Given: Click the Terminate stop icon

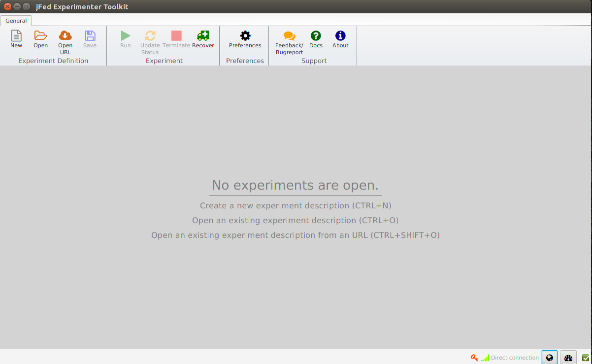Looking at the screenshot, I should pos(176,35).
